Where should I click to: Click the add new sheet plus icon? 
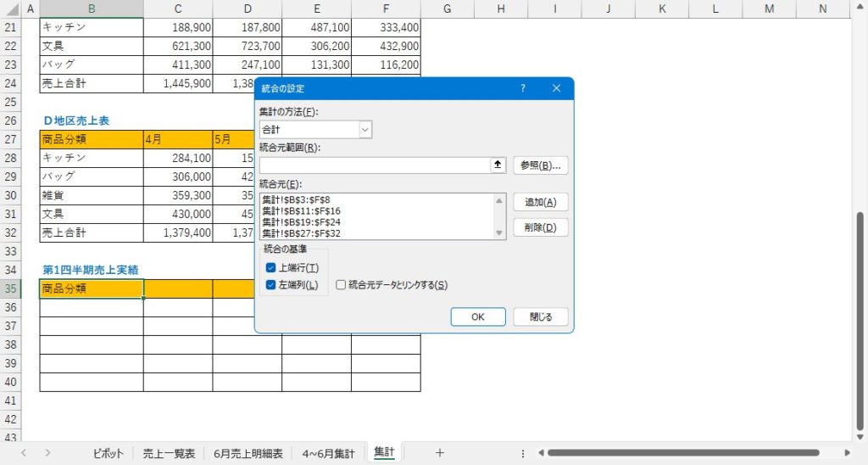pyautogui.click(x=439, y=453)
